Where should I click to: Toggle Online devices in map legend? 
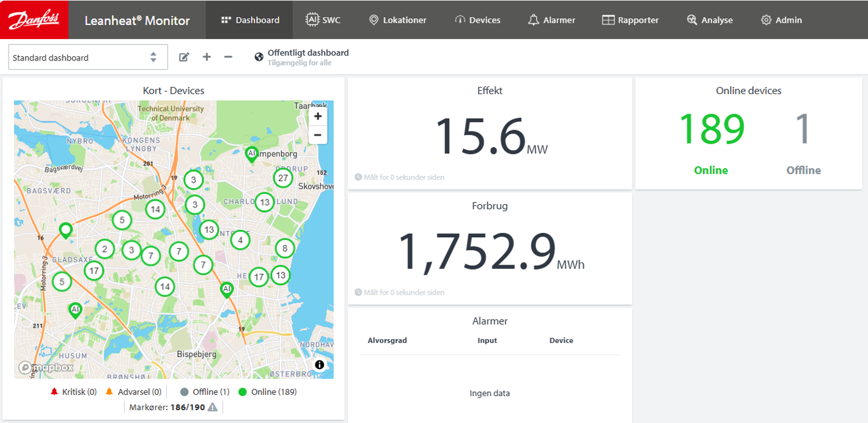268,392
